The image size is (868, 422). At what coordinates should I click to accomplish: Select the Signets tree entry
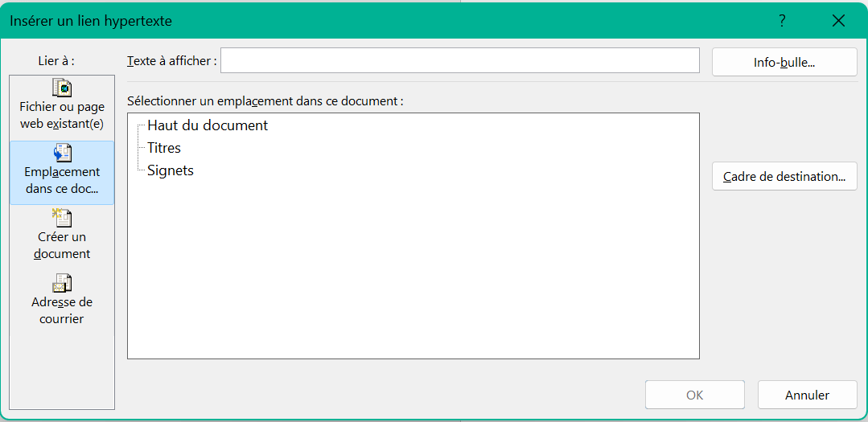pos(171,170)
